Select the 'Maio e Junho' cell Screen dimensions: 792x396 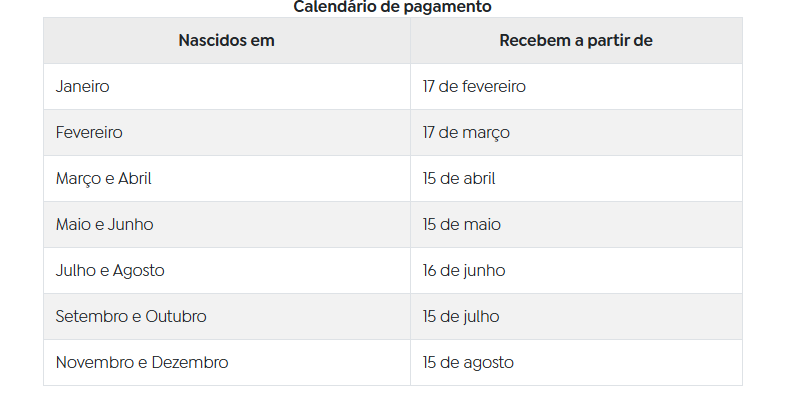pos(227,224)
